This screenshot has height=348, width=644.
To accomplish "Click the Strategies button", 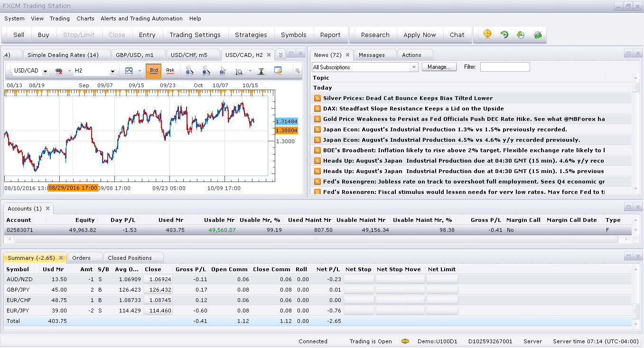I will (251, 35).
